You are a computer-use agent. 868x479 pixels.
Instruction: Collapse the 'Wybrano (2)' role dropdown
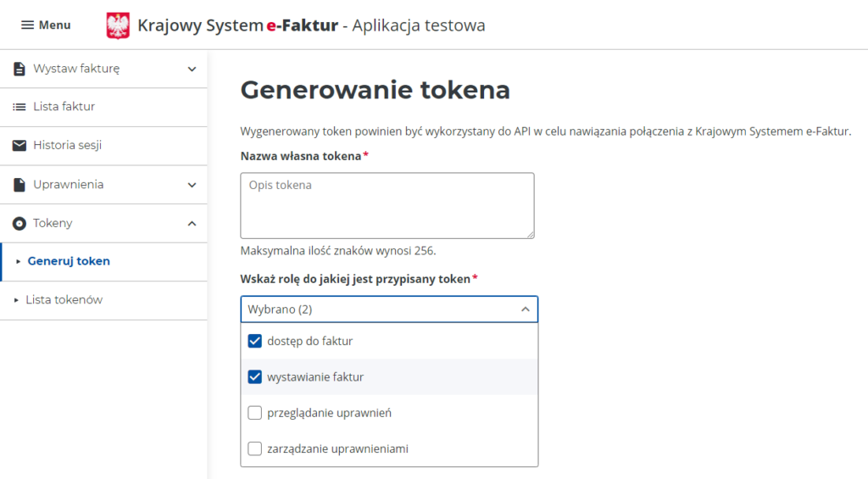(525, 309)
